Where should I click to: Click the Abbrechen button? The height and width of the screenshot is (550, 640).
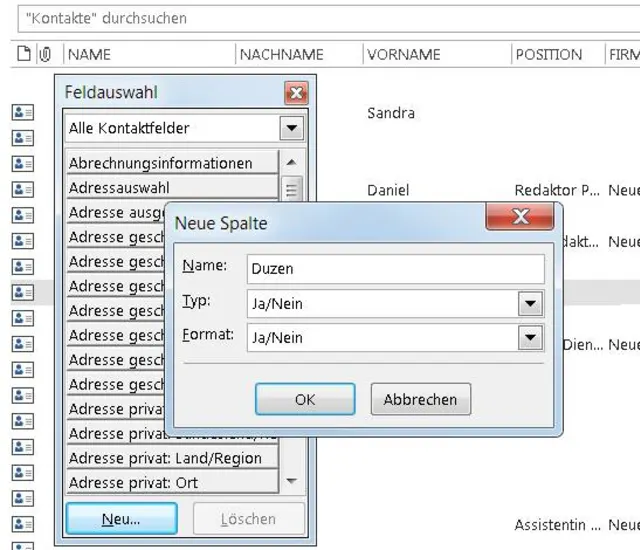[420, 399]
